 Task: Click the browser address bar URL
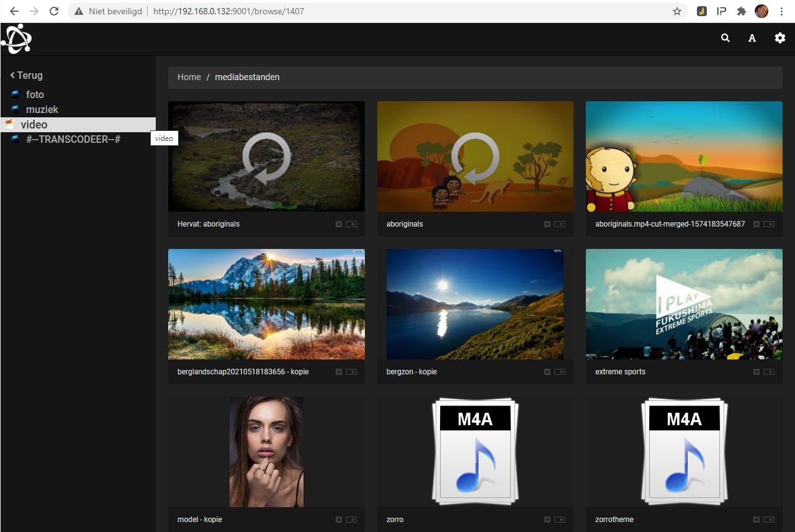[228, 11]
